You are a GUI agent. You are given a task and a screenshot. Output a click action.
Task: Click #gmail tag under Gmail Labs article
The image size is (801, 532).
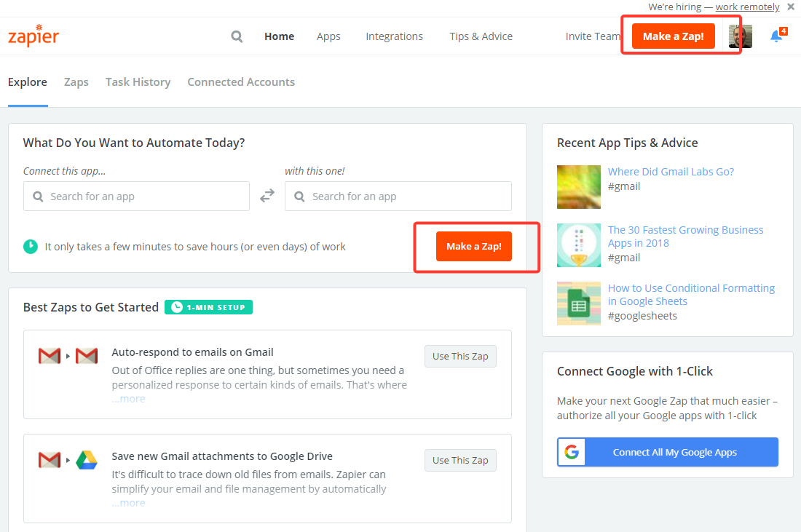pyautogui.click(x=624, y=186)
